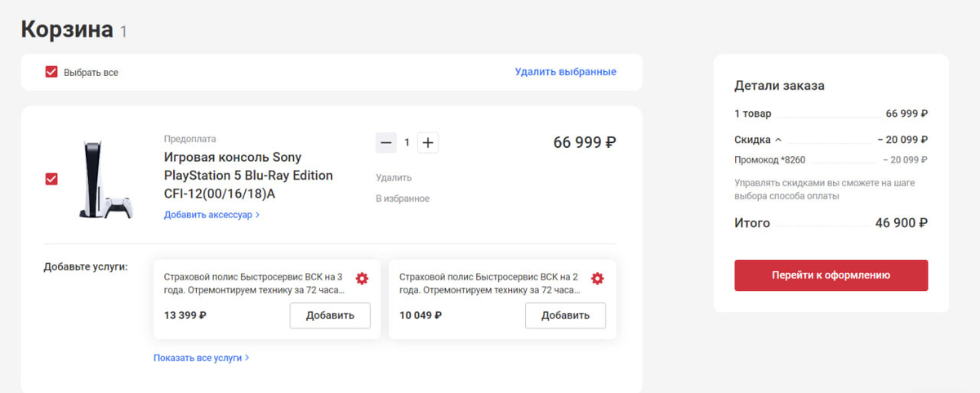Click gear icon on 3-year insurance card
Viewport: 980px width, 393px height.
[x=362, y=279]
